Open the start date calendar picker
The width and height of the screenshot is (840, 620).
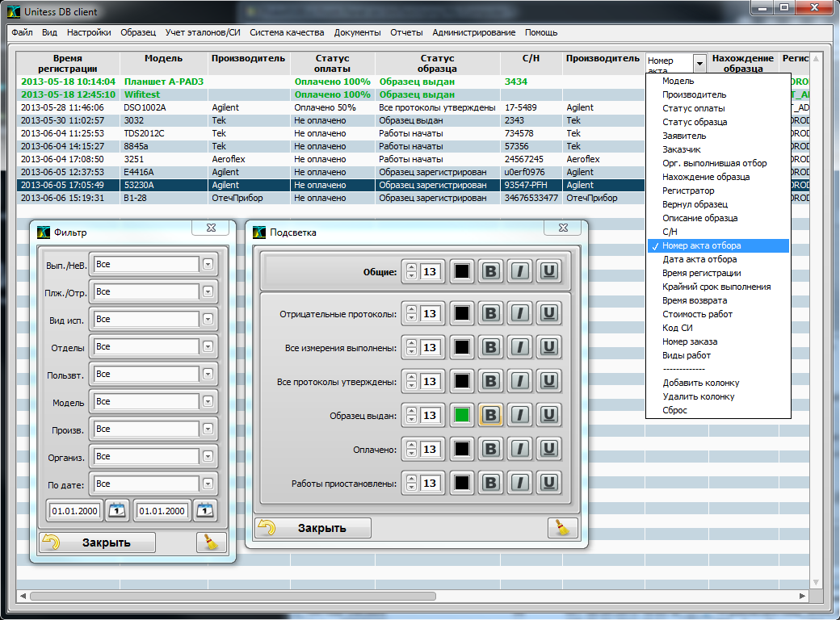[118, 510]
